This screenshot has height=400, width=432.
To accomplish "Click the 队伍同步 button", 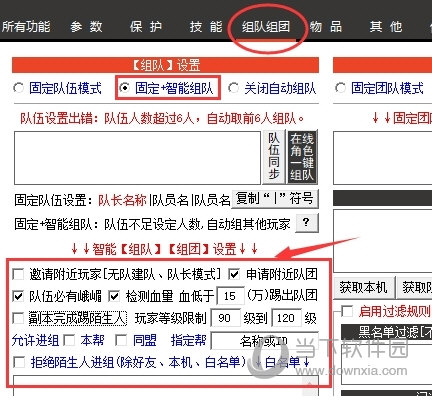I will [274, 157].
